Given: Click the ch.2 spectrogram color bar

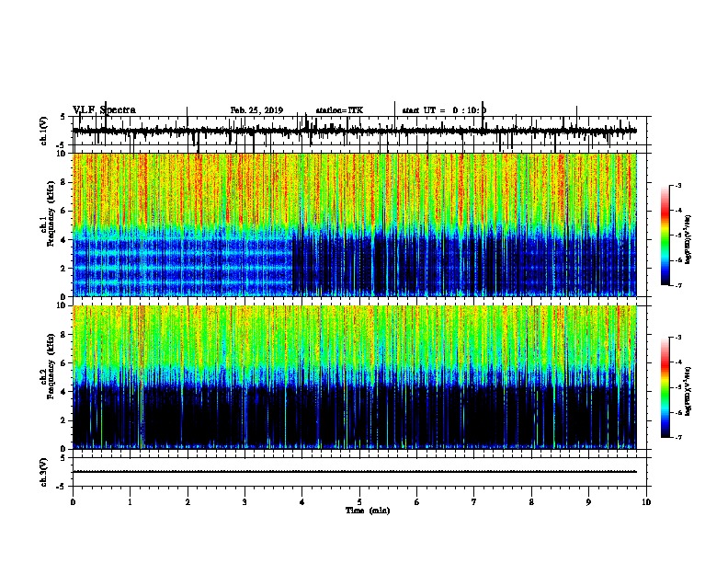Looking at the screenshot, I should point(665,387).
